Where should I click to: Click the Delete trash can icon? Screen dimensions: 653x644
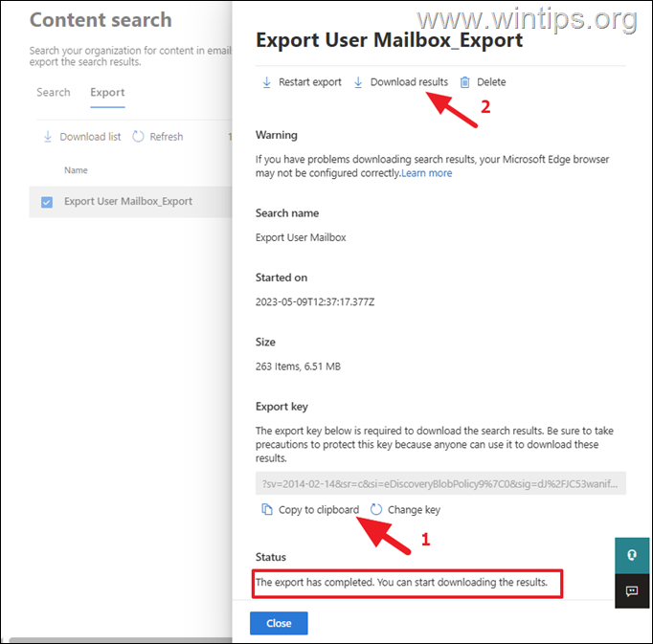(x=464, y=82)
